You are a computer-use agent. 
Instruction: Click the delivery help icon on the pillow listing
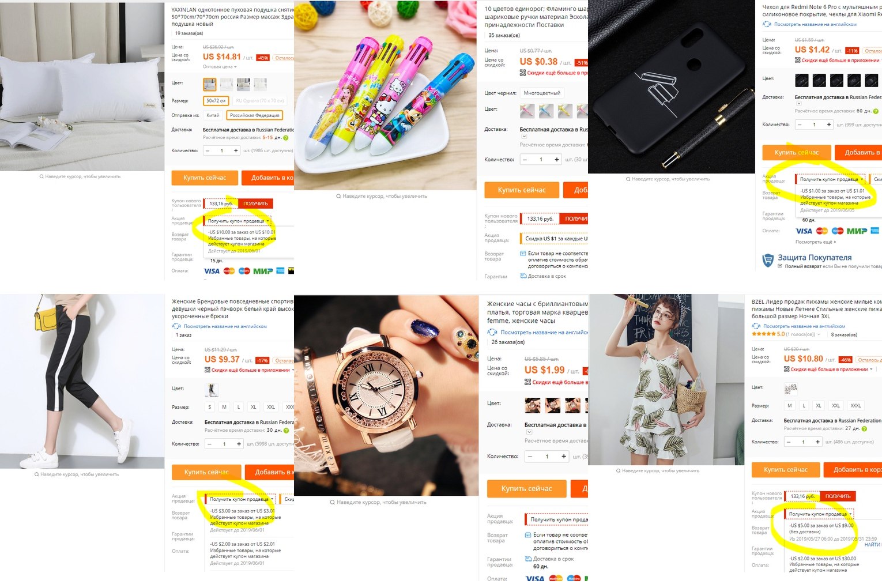tap(285, 138)
